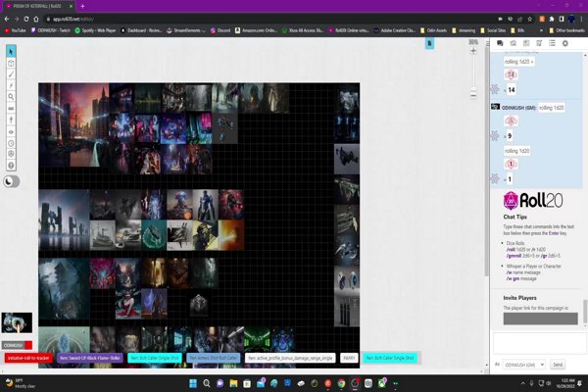Viewport: 588px width, 392px height.
Task: Open the Spotify - Web Player bookmark
Action: [95, 30]
